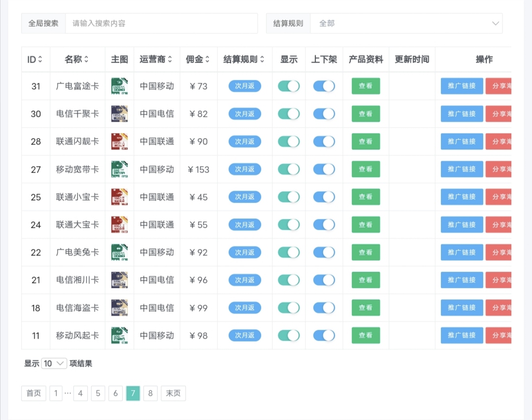
Task: Sort by 结算规则 column header arrows
Action: pos(262,60)
